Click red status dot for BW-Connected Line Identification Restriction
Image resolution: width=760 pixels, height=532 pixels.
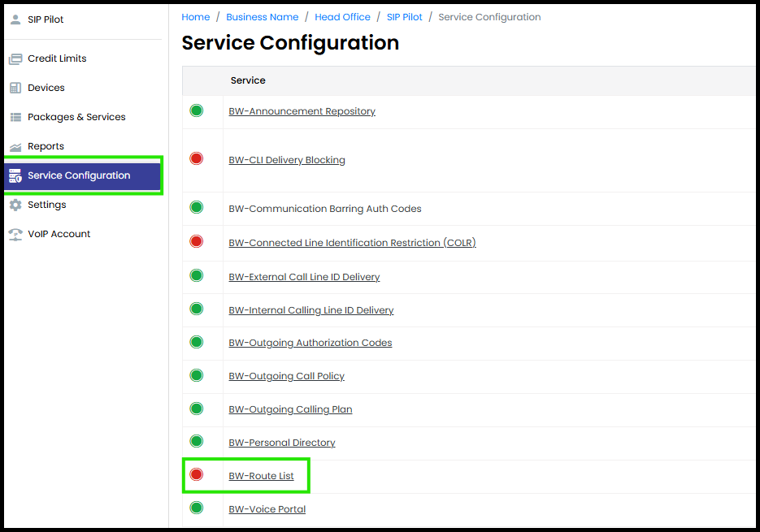pyautogui.click(x=197, y=241)
